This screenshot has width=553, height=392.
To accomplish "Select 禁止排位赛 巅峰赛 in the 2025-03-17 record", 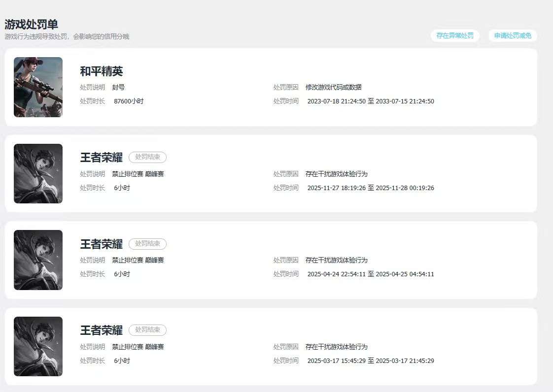I will click(x=138, y=347).
